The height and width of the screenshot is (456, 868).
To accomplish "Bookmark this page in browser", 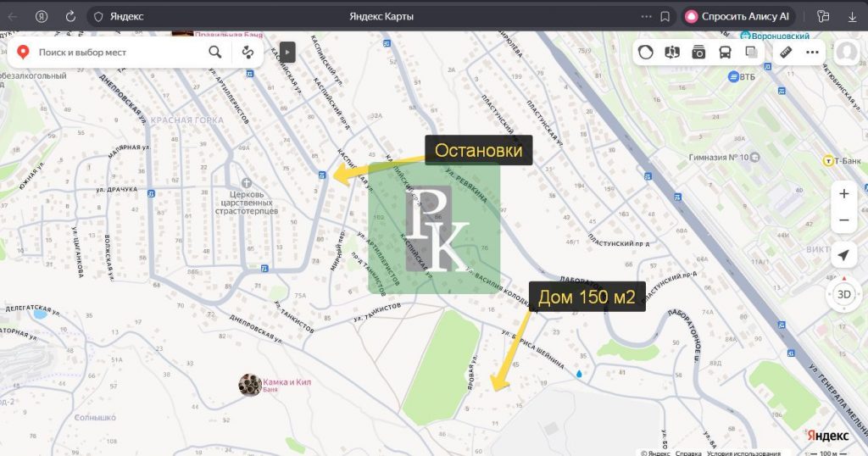I will pyautogui.click(x=665, y=16).
